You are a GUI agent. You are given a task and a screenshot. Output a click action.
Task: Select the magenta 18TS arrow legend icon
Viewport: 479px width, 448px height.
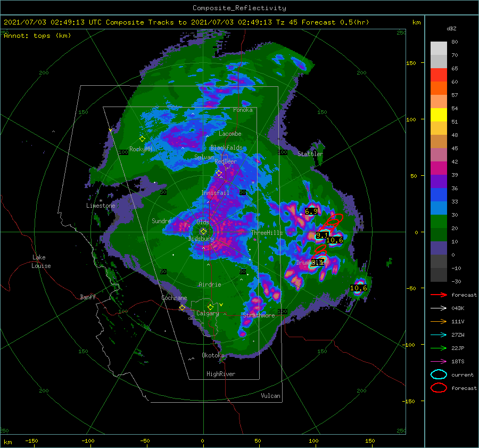pos(439,362)
